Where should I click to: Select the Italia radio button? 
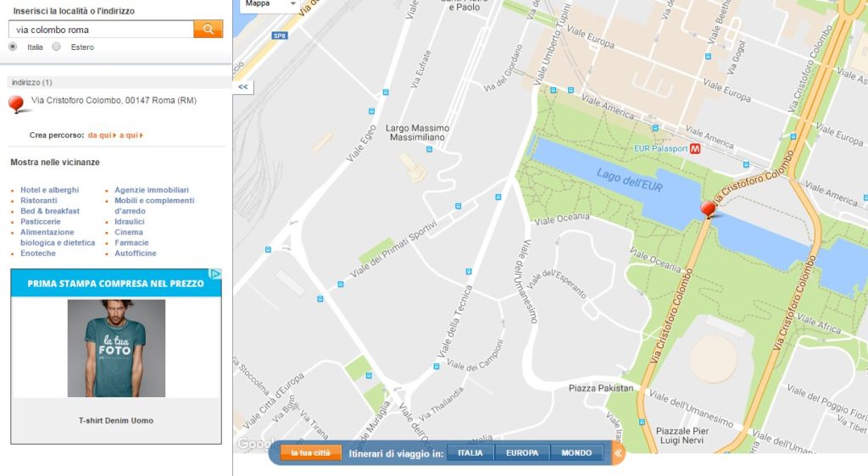point(13,47)
